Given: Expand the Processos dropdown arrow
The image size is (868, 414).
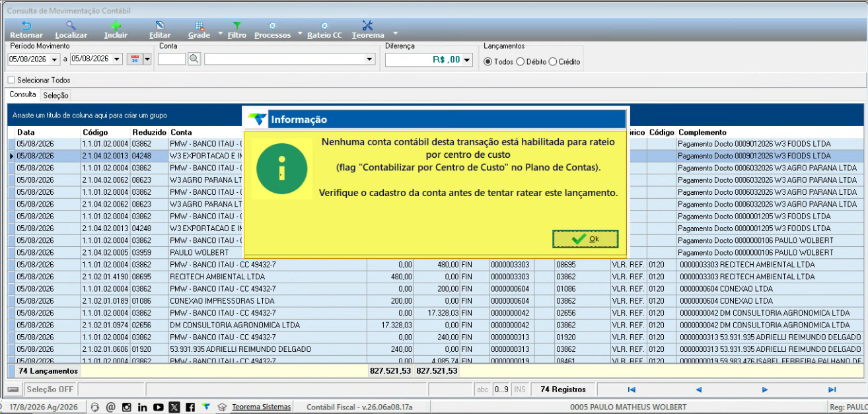Looking at the screenshot, I should click(300, 33).
